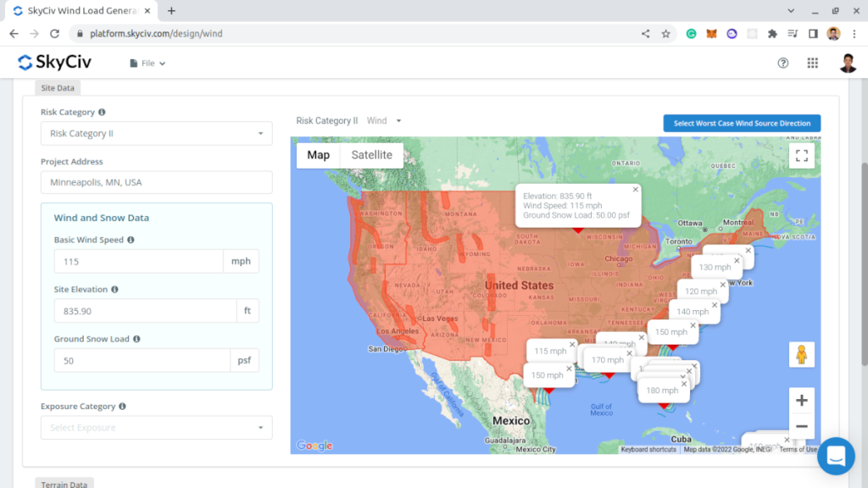
Task: Open the Select Exposure dropdown
Action: click(x=157, y=428)
